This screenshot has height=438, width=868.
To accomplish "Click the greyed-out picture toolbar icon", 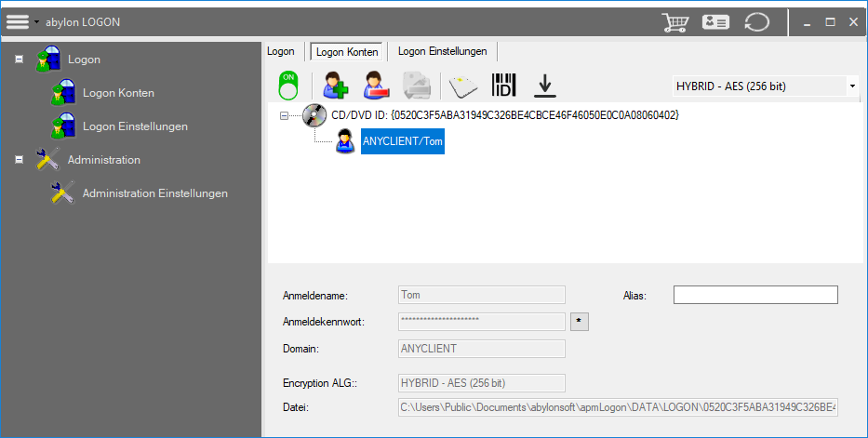I will [x=417, y=86].
